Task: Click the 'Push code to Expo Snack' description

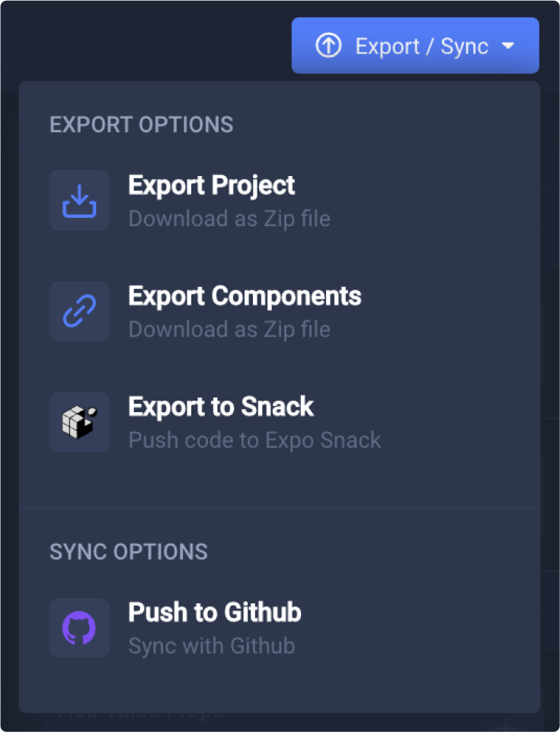Action: [254, 440]
